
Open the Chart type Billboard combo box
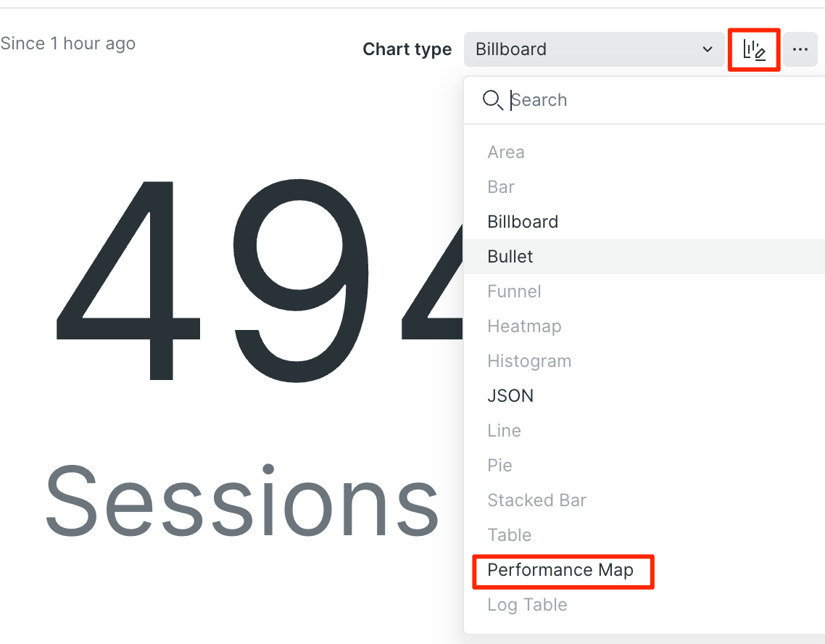[x=594, y=49]
